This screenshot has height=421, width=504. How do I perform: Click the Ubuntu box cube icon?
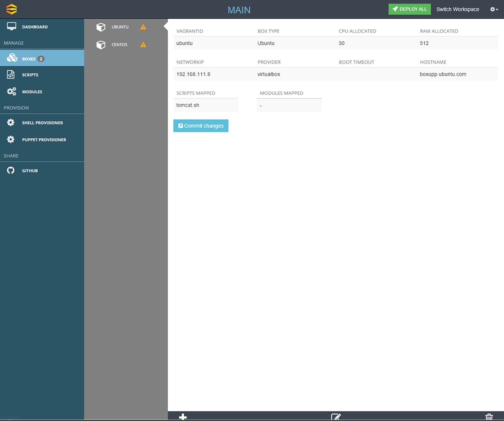(101, 27)
